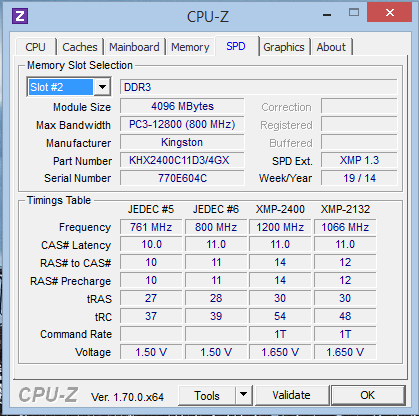Image resolution: width=419 pixels, height=416 pixels.
Task: Click the JEDEC #6 voltage 1.50 V
Action: (x=216, y=352)
